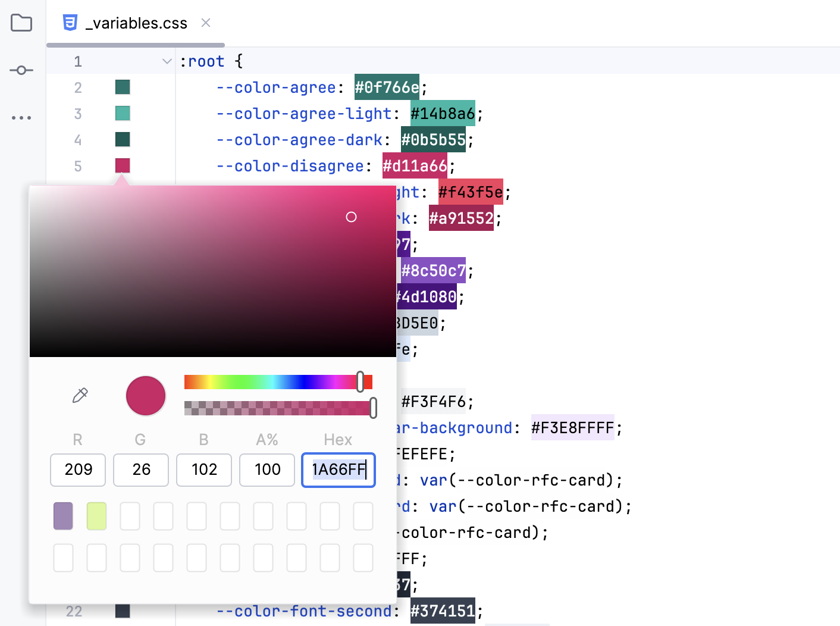Click the A% opacity field

pos(267,470)
